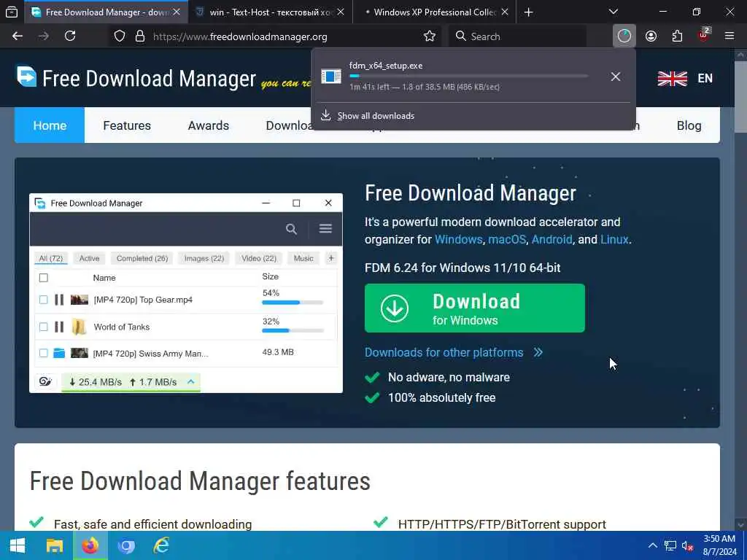Open Downloads for other platforms link
Screen dimensions: 747x560
click(444, 352)
